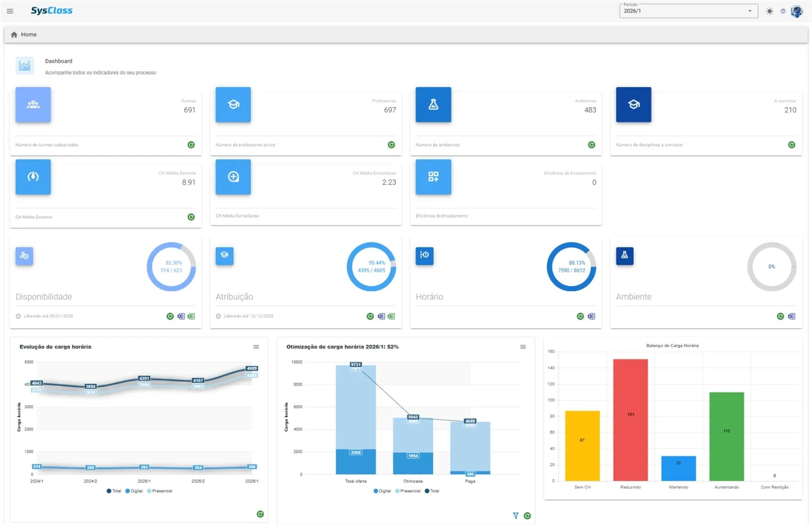Open the Evolução de carga horária chart menu

click(256, 347)
